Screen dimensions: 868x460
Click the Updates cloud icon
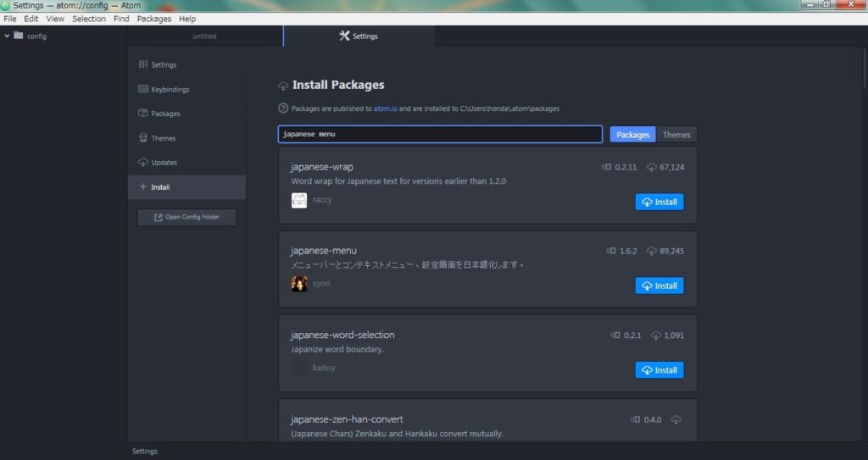click(142, 162)
